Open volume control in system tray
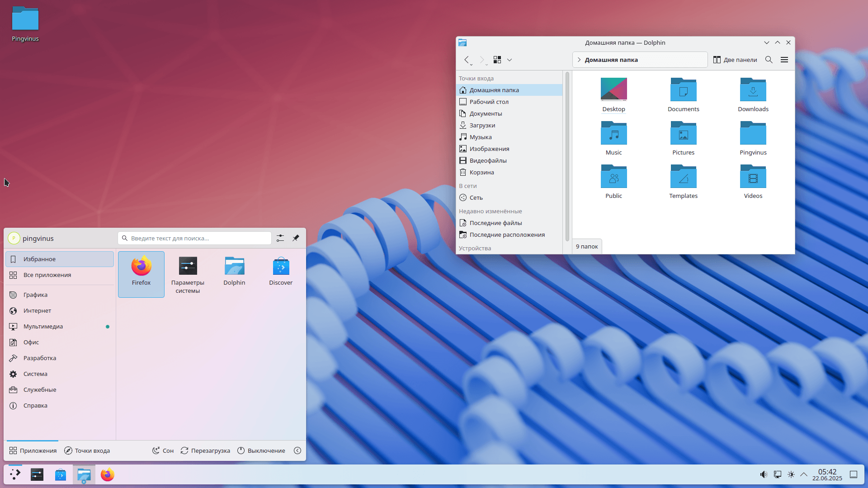 click(764, 474)
